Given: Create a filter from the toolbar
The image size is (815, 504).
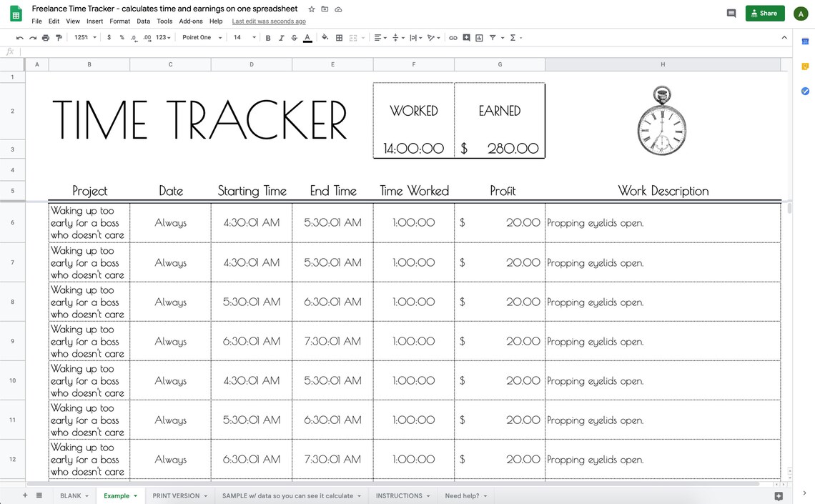Looking at the screenshot, I should pyautogui.click(x=492, y=37).
